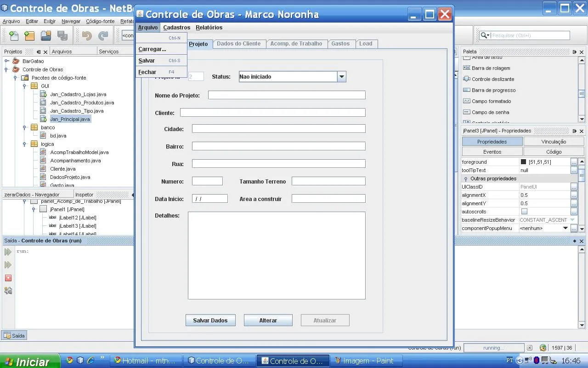Click the Open Project icon in NetBeans toolbar

coord(46,35)
